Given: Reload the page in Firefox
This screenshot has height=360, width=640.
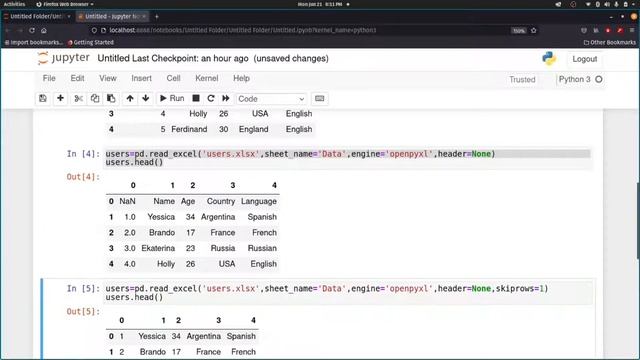Looking at the screenshot, I should click(x=32, y=31).
